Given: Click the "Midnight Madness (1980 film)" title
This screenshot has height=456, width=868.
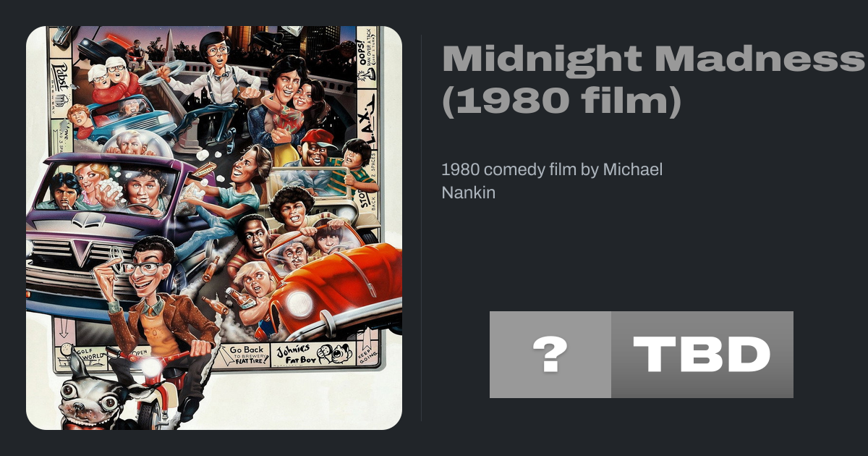Looking at the screenshot, I should click(650, 80).
